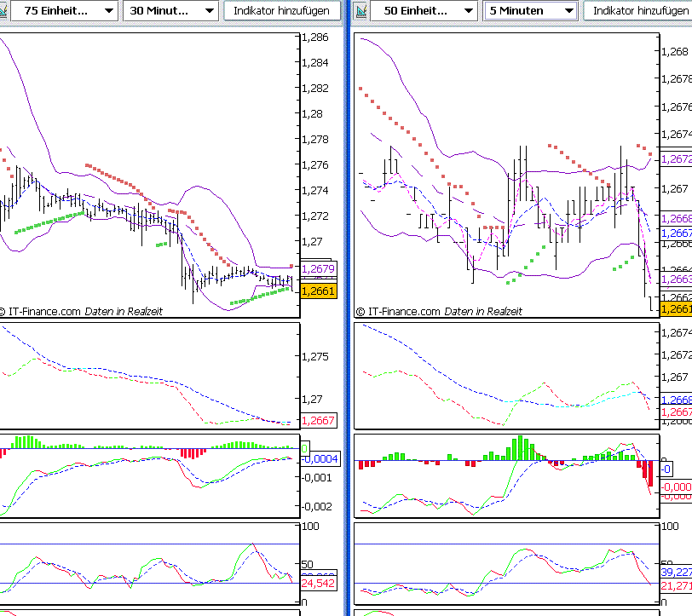
Task: Change the "5 Minuten" timeframe dropdown
Action: point(530,11)
